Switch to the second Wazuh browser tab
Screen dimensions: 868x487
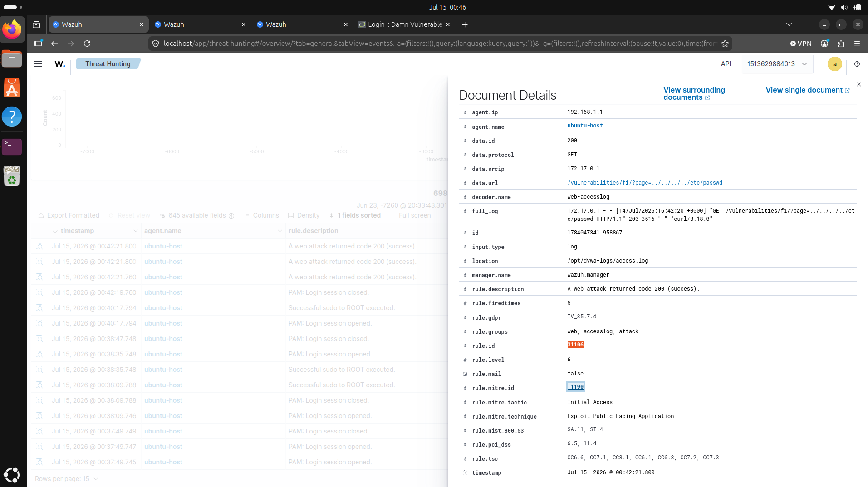click(200, 24)
